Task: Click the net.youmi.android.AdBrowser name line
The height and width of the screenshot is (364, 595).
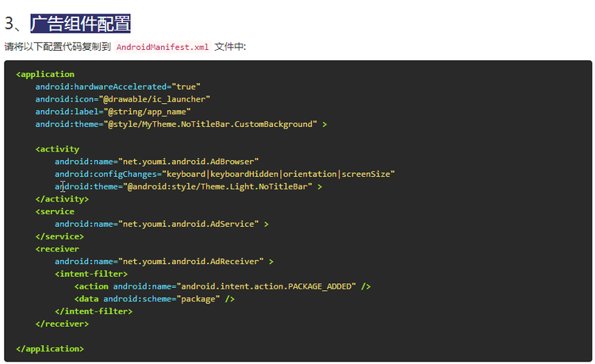Action: pyautogui.click(x=157, y=162)
